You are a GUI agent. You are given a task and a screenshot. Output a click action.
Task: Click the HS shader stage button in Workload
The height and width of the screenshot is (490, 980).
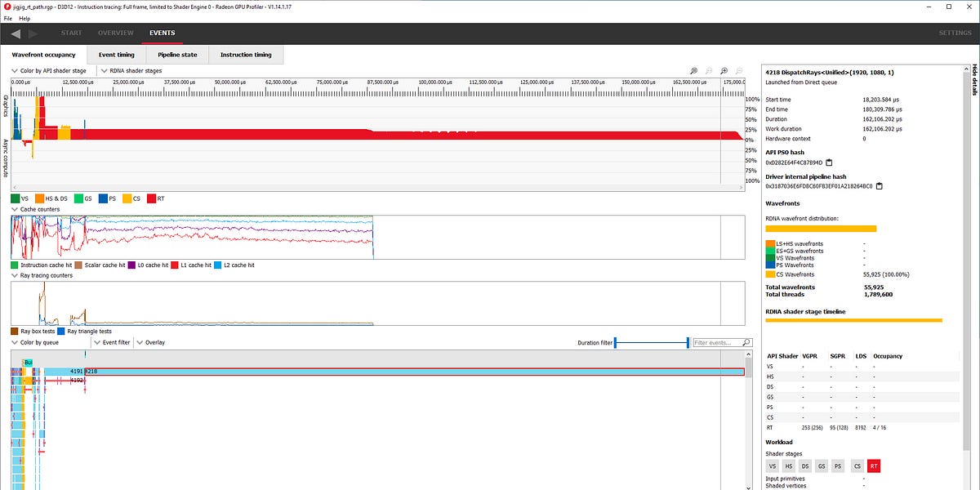(x=789, y=466)
